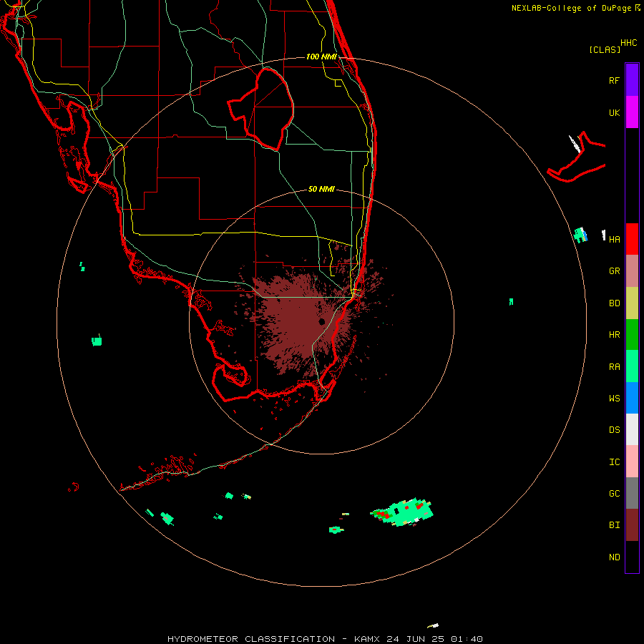Click the GR legend label
Screen dimensions: 644x644
click(x=614, y=271)
